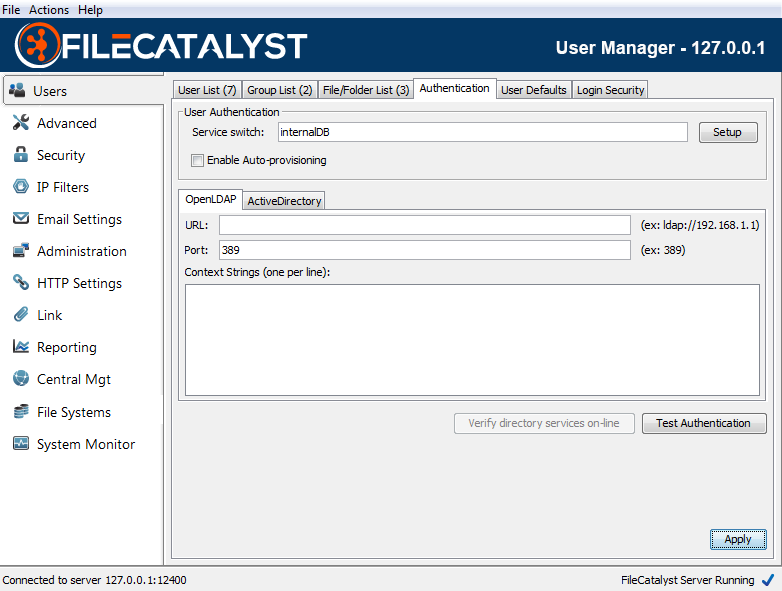
Task: Click the server running blue checkmark icon
Action: [x=768, y=581]
